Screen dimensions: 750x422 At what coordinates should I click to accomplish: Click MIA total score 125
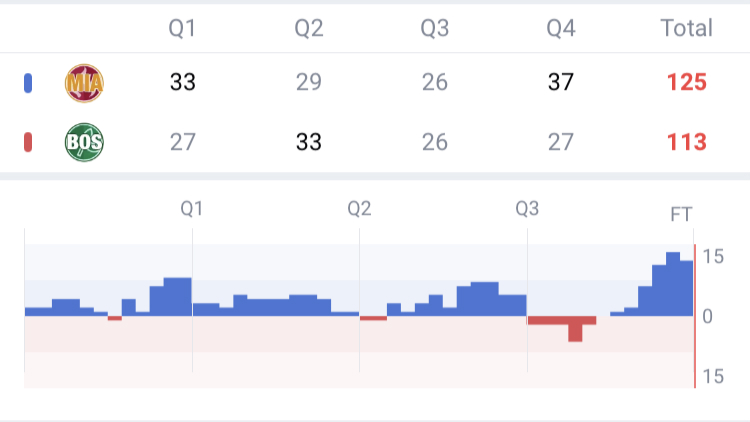(x=686, y=82)
